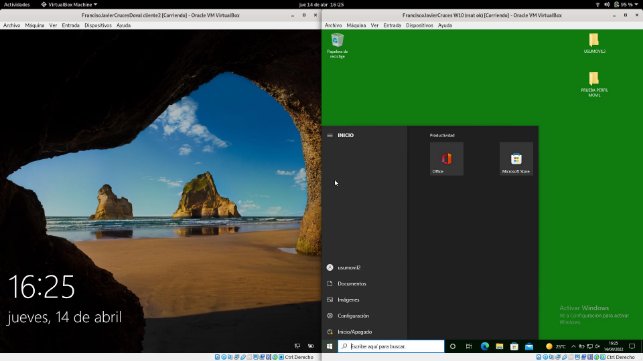Click the Productividad group heading in Start
This screenshot has width=643, height=361.
442,135
